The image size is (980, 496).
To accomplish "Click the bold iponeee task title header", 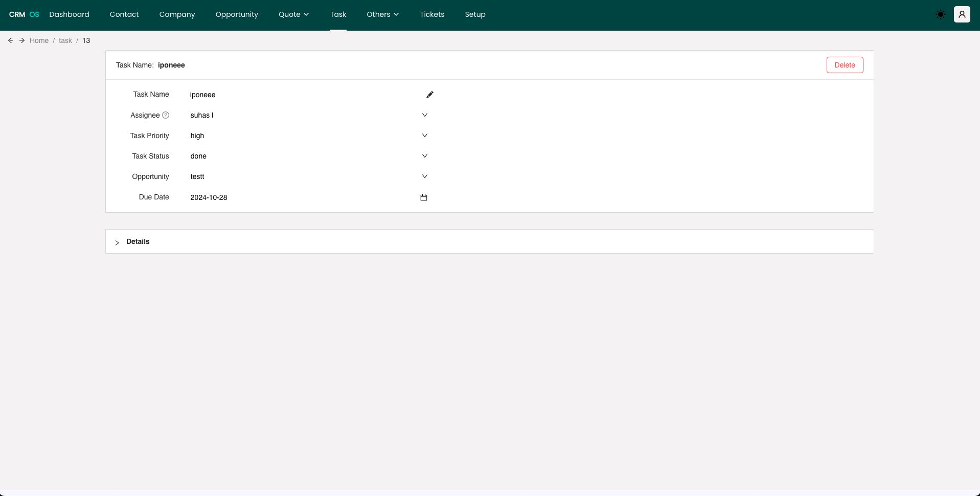I will coord(171,65).
